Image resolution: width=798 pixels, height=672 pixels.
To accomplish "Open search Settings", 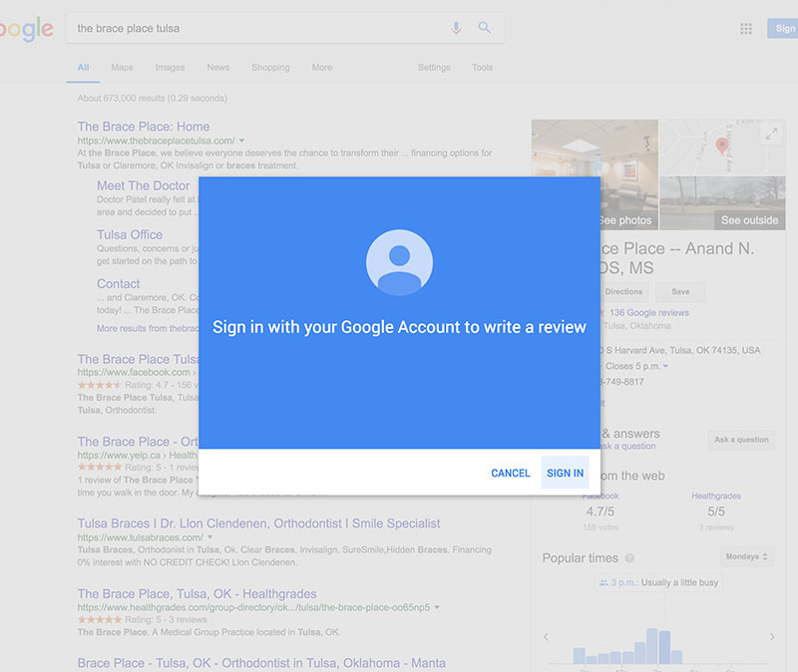I will click(x=434, y=68).
